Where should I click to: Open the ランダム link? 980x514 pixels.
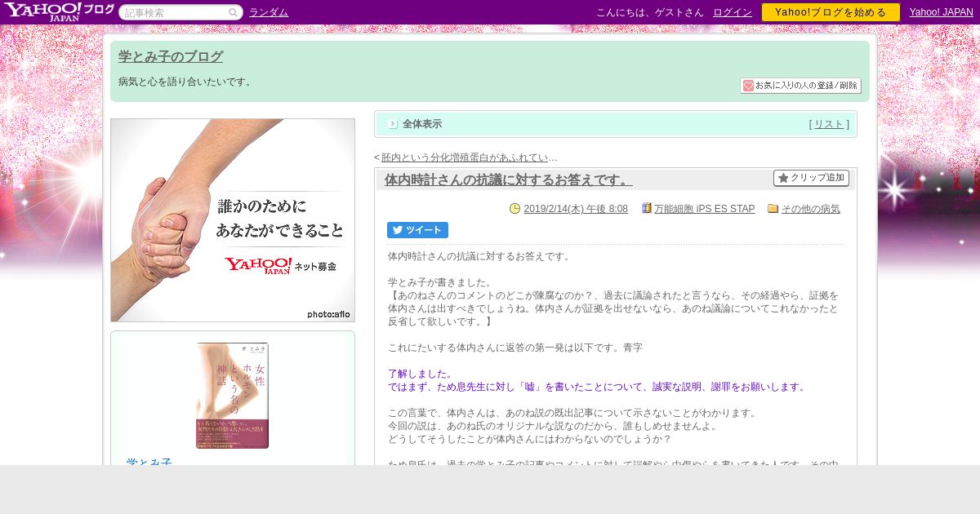pos(269,12)
